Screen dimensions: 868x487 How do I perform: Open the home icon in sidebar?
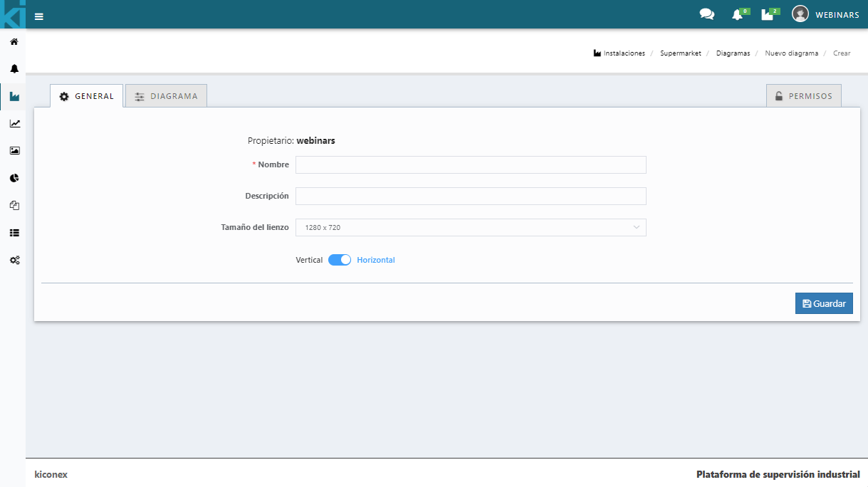(x=14, y=42)
